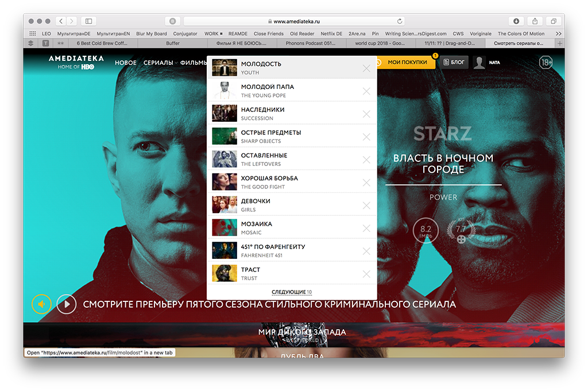Go forward with Safari's forward arrow
The image size is (588, 391).
click(x=72, y=21)
